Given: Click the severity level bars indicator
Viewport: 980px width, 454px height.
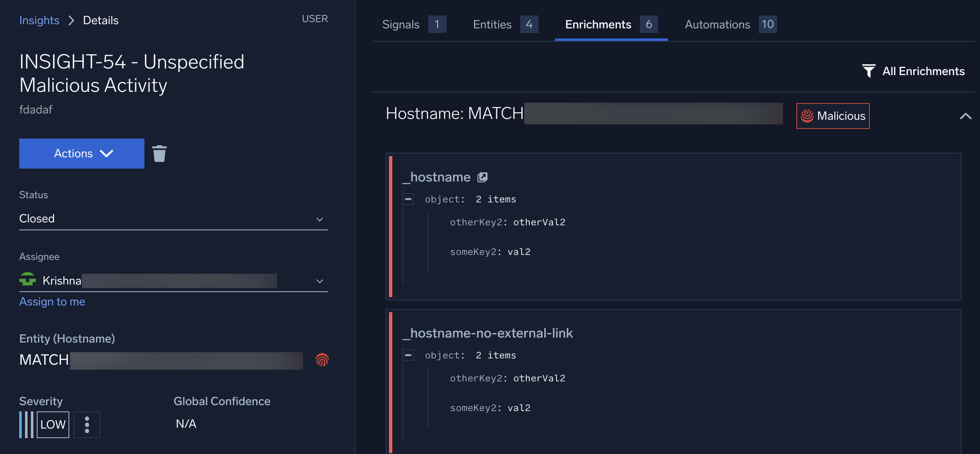Looking at the screenshot, I should 26,424.
